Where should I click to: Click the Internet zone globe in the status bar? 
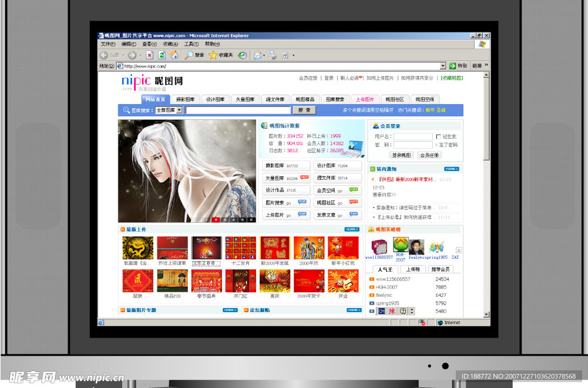[x=440, y=323]
